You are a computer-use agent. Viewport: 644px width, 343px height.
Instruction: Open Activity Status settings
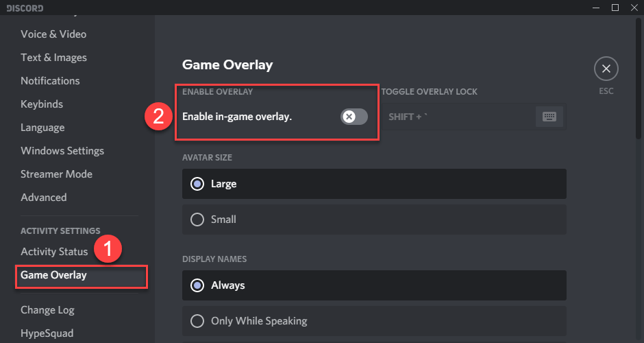(54, 252)
